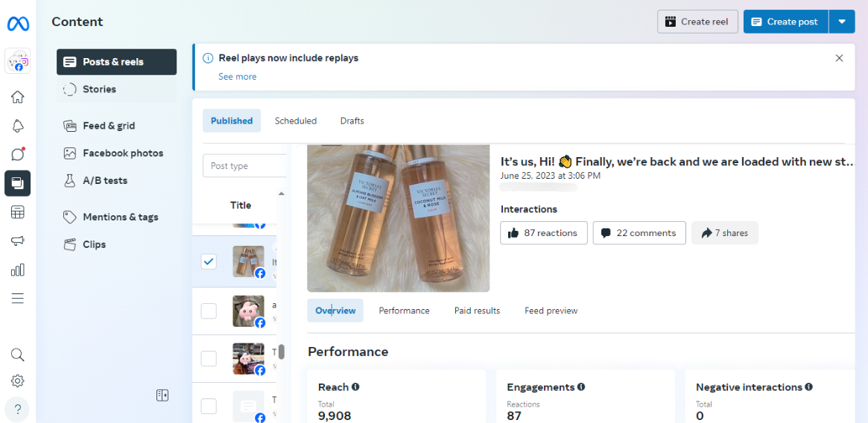
Task: Open the Insights bar chart icon
Action: pyautogui.click(x=18, y=270)
